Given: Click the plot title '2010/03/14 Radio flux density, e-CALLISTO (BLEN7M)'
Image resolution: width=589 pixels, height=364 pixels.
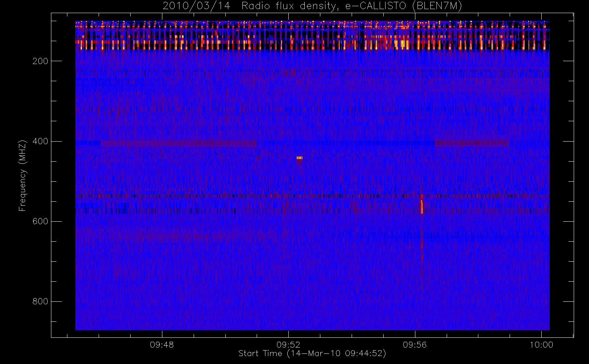Looking at the screenshot, I should coord(312,6).
